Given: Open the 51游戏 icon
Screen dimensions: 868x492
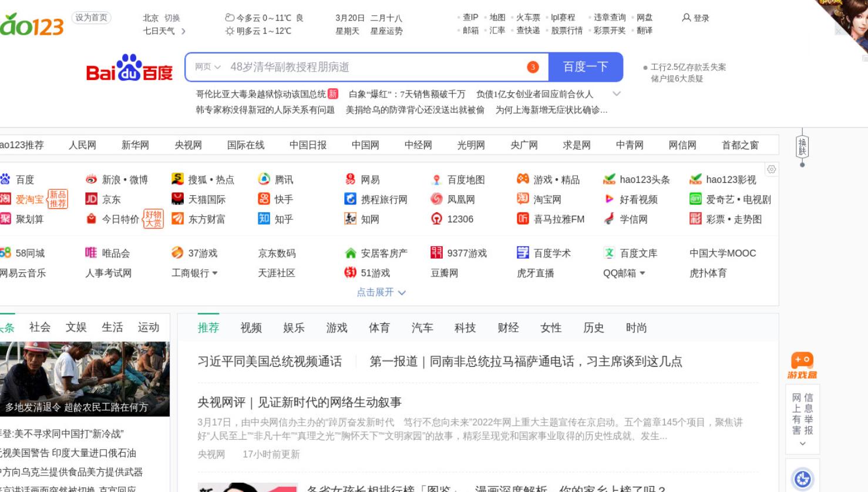Looking at the screenshot, I should pyautogui.click(x=351, y=272).
